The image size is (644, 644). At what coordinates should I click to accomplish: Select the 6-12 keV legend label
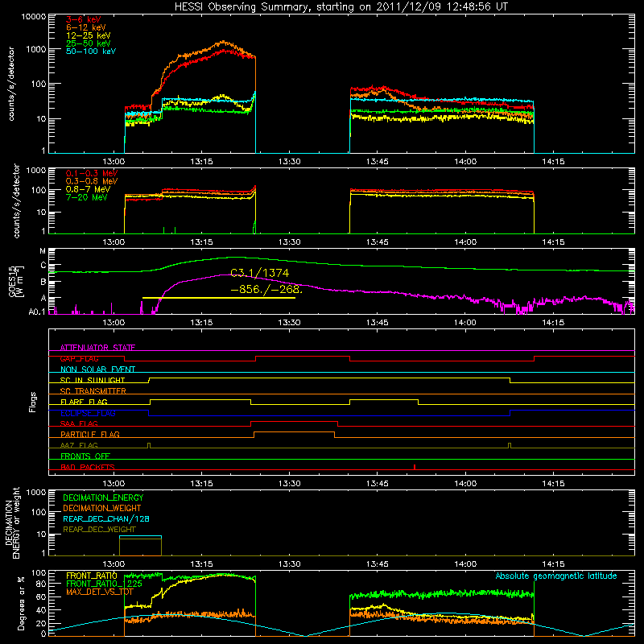point(86,27)
